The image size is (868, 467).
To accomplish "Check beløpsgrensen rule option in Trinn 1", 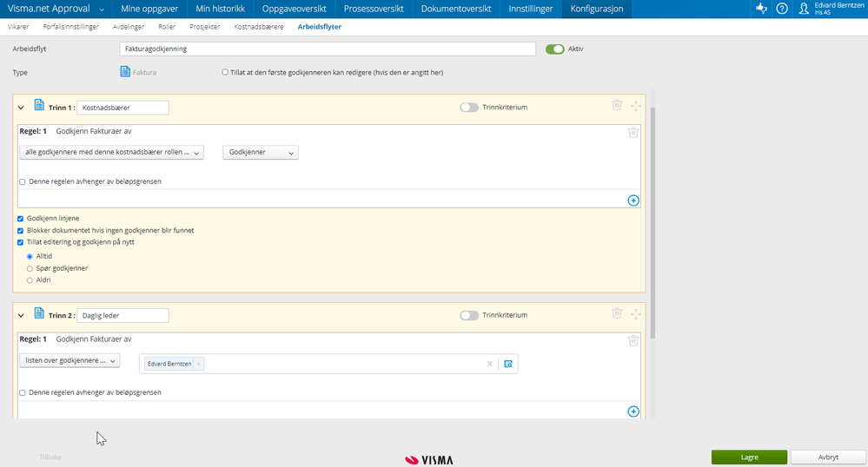I will tap(22, 181).
